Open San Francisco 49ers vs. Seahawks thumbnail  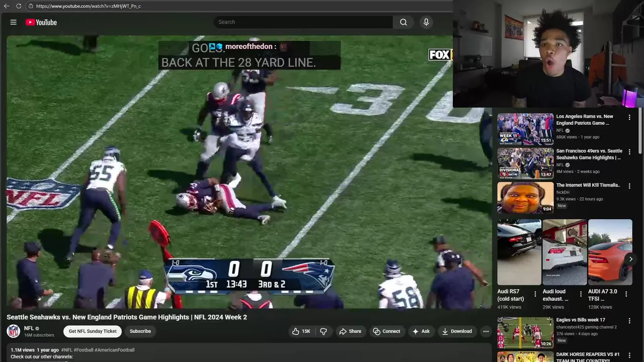[x=525, y=163]
